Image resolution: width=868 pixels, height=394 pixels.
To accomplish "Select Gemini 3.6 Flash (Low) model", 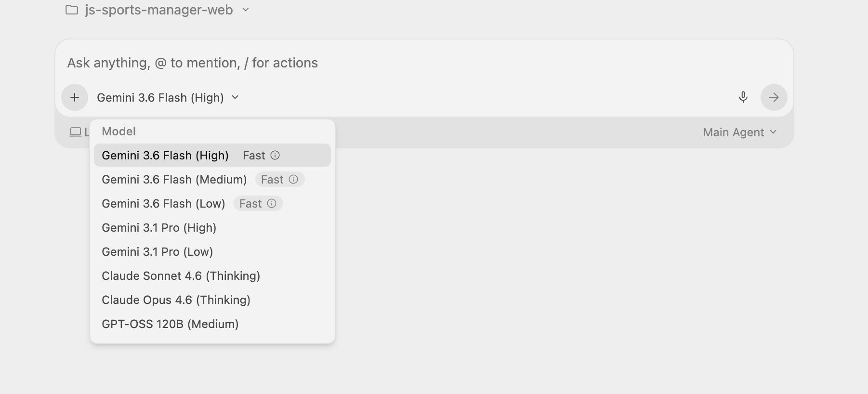I will 212,203.
